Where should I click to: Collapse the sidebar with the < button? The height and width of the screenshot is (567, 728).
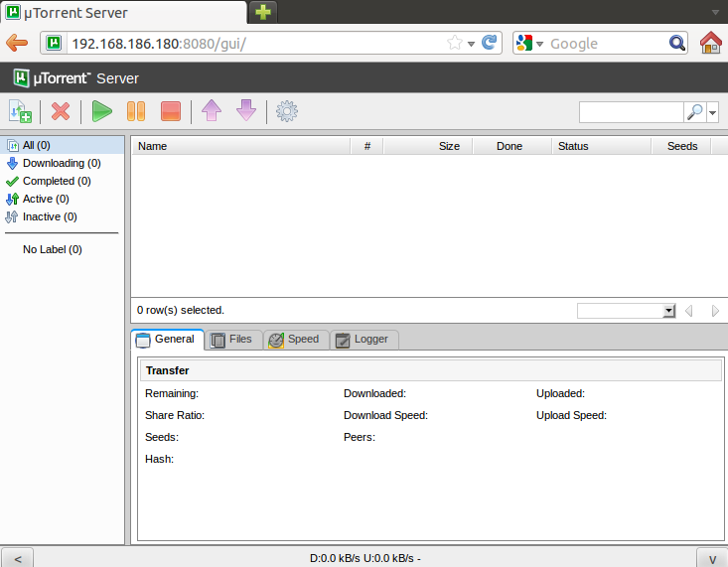point(18,558)
